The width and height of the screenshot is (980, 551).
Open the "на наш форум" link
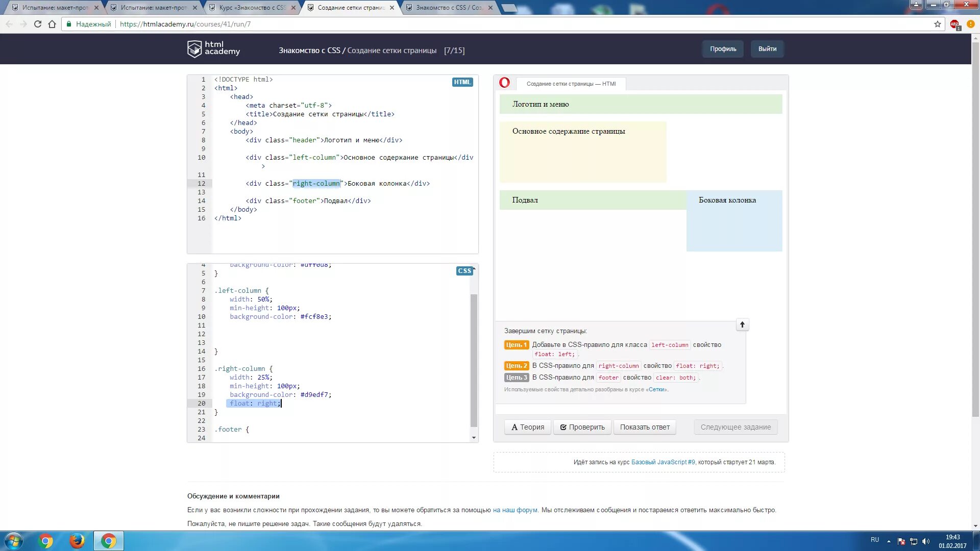click(x=515, y=510)
